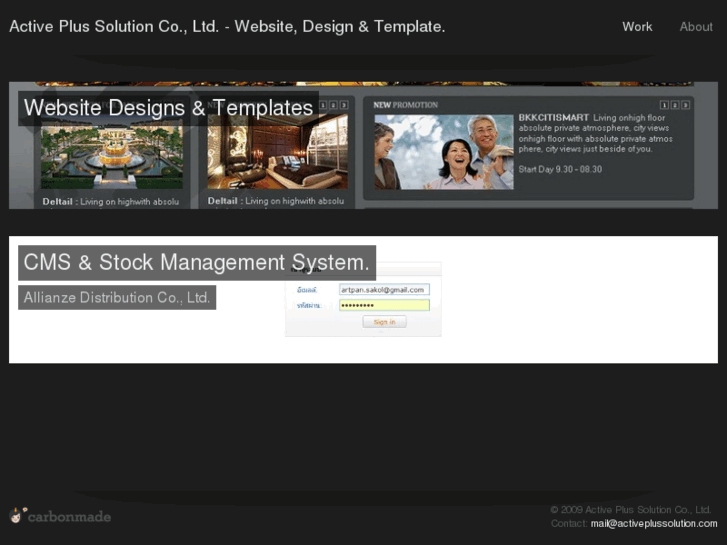Click the NEW PROMOTION panel heading
The height and width of the screenshot is (545, 727).
coord(405,105)
